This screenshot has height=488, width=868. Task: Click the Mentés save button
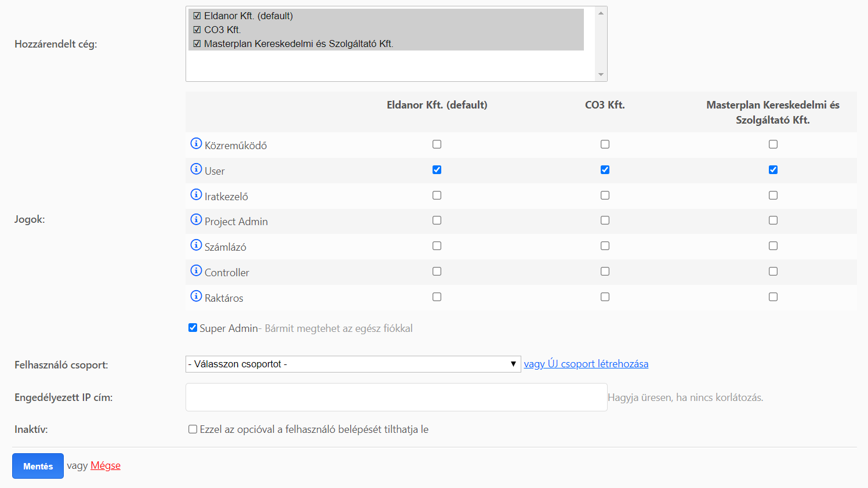click(38, 466)
